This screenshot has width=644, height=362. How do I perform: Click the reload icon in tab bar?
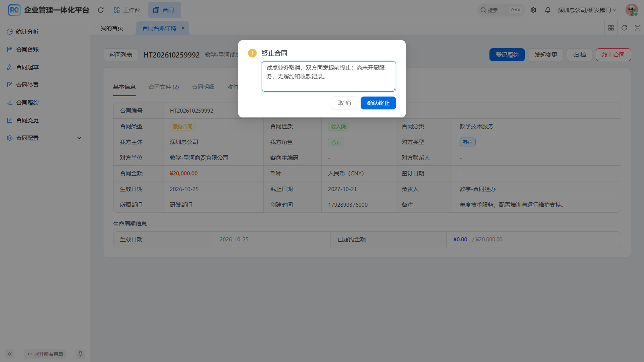click(x=624, y=28)
